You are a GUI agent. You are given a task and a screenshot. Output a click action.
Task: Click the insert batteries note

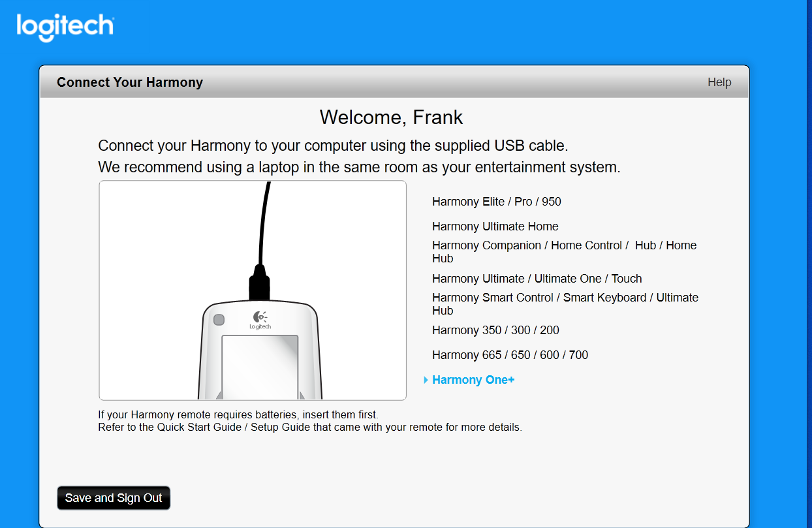pyautogui.click(x=238, y=414)
